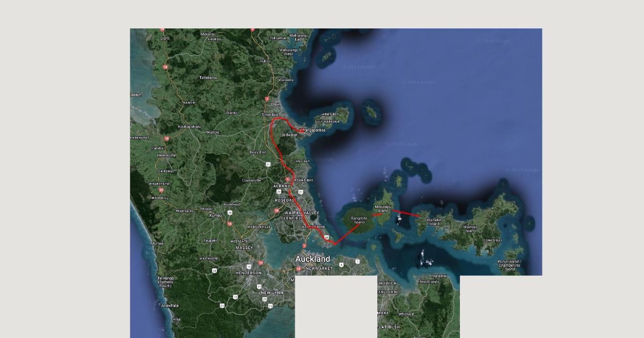Screen dimensions: 644x338
Task: Click the Maraetai Beachlands label
Action: coord(429,280)
